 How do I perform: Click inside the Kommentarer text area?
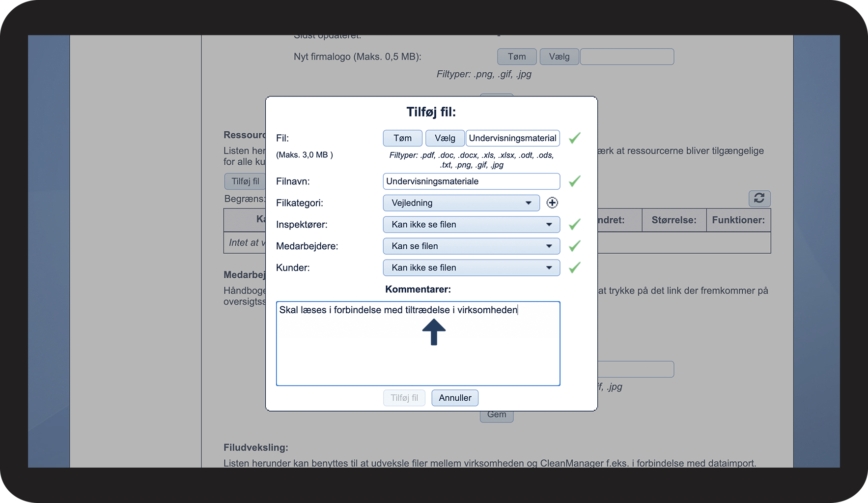pos(418,354)
